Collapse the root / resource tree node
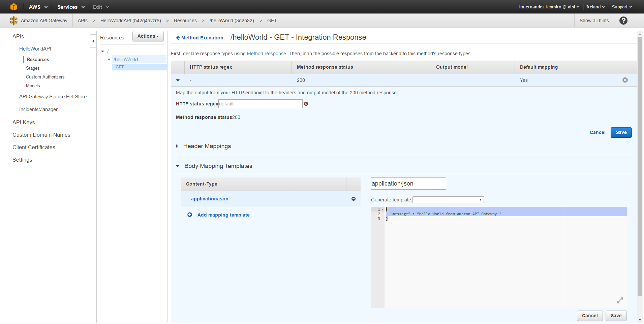The image size is (644, 324). coord(103,52)
